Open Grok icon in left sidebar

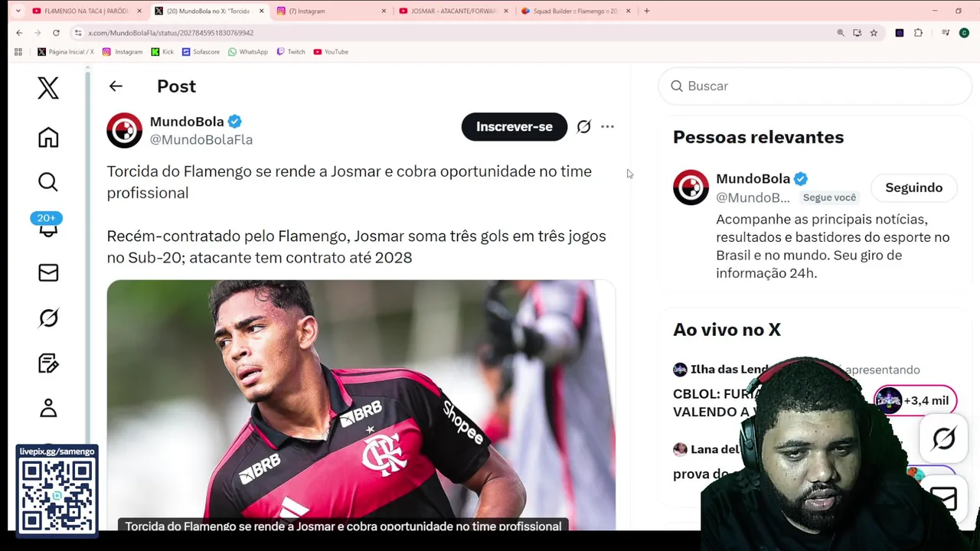(x=48, y=318)
